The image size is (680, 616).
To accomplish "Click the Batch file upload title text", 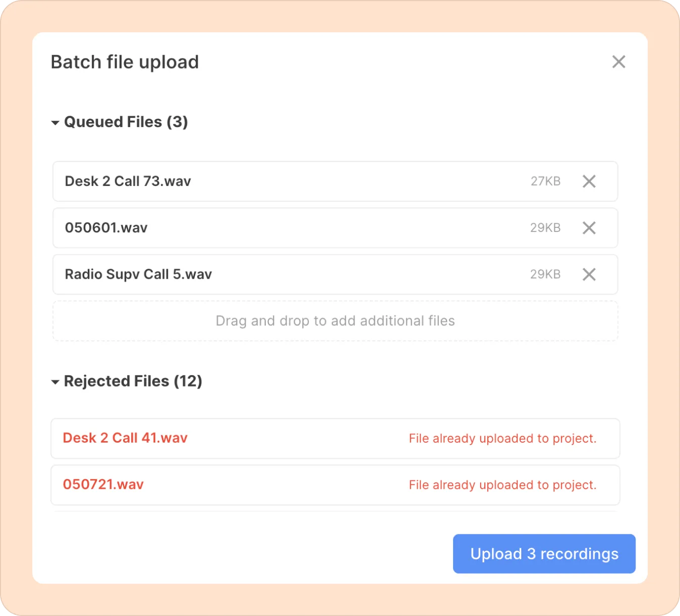I will pos(125,62).
